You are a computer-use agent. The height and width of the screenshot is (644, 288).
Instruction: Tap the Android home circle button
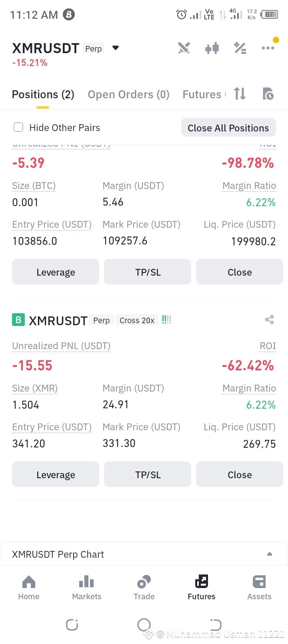(x=144, y=624)
